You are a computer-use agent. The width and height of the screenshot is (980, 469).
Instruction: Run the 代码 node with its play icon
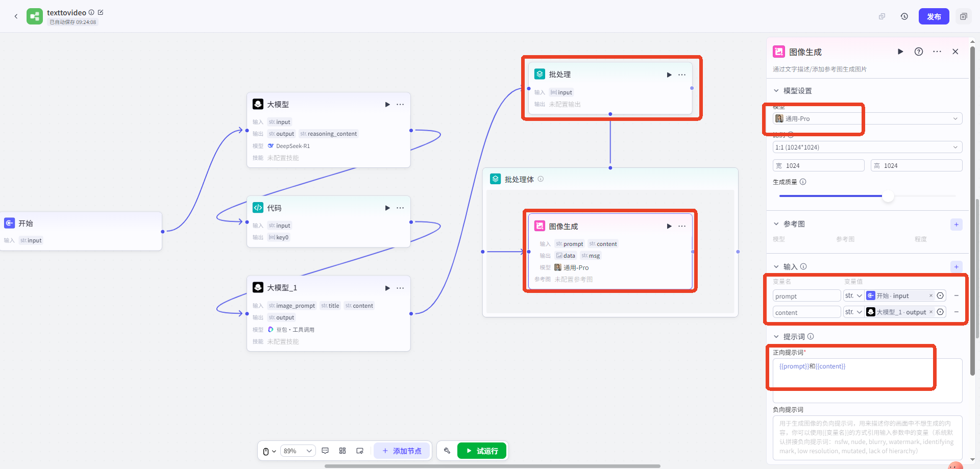pos(387,208)
